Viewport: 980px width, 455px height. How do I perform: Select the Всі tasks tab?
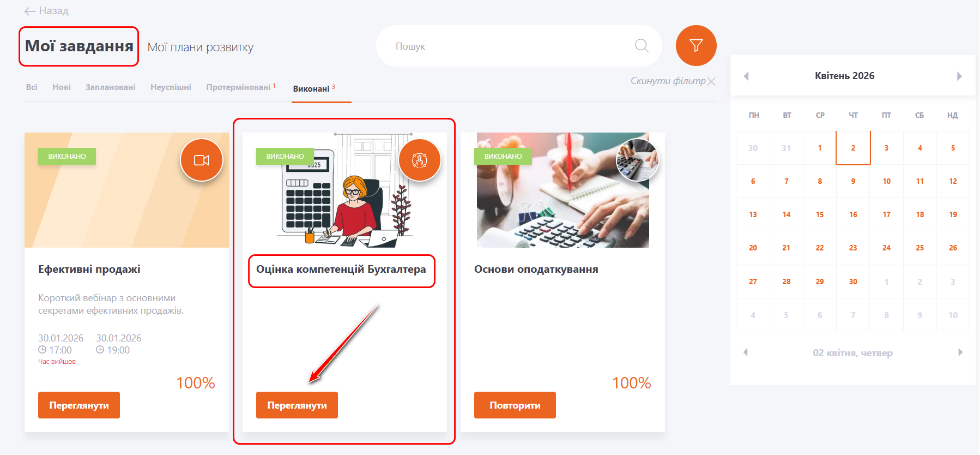32,87
